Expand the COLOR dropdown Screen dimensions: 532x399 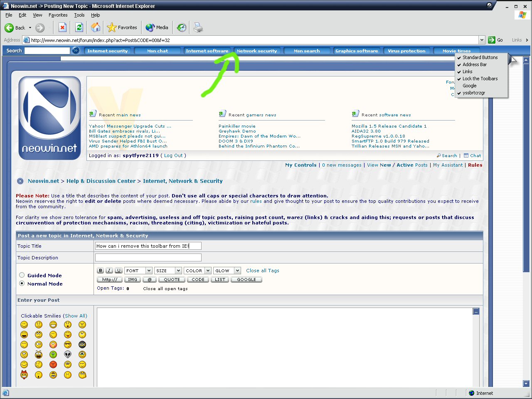(x=197, y=271)
